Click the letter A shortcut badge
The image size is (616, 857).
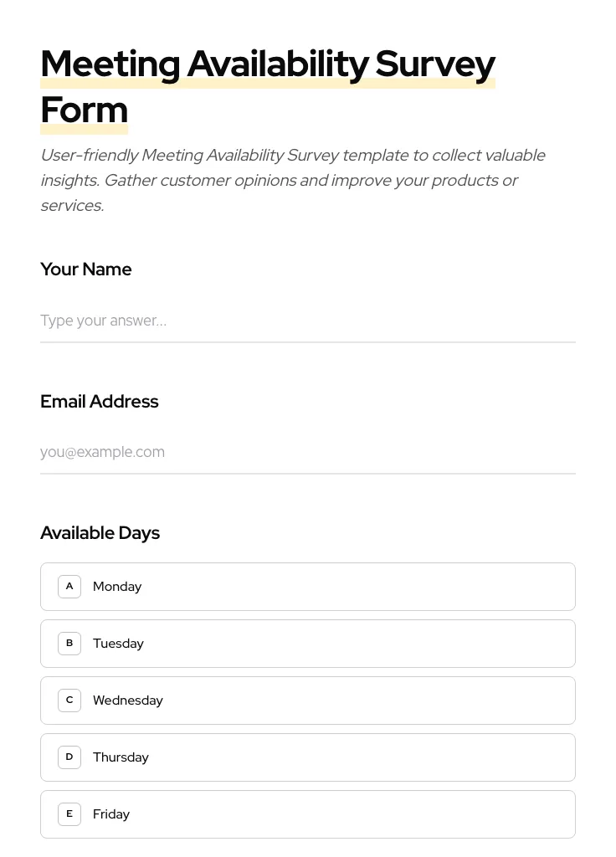[x=69, y=586]
